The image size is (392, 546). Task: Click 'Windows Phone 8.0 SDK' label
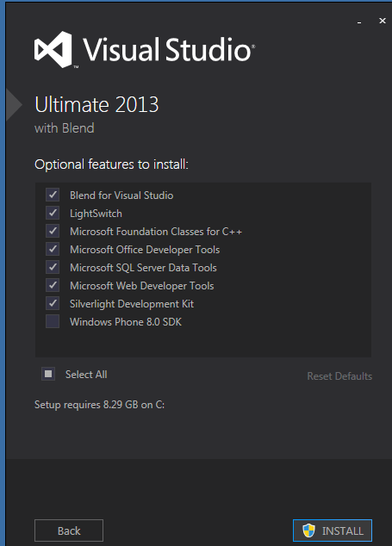point(126,322)
